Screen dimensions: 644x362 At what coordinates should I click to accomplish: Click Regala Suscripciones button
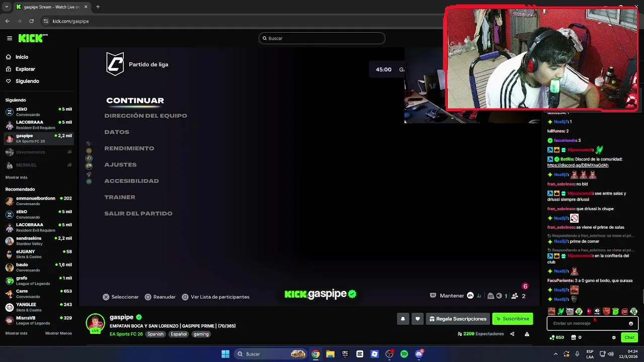click(x=458, y=319)
